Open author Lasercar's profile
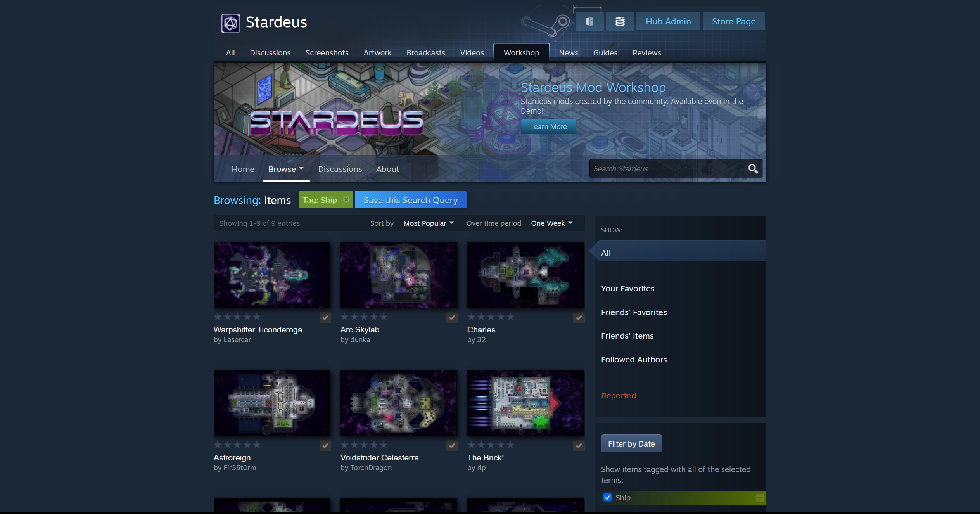The width and height of the screenshot is (980, 514). point(237,340)
